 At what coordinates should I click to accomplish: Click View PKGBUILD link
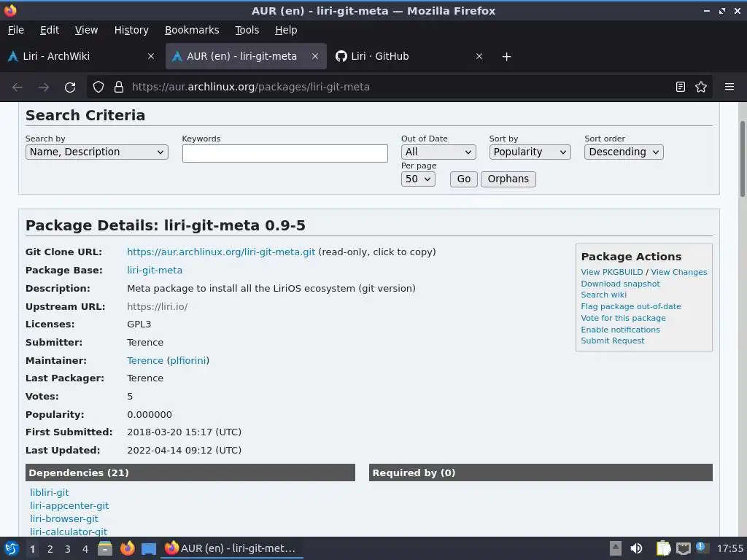click(x=612, y=272)
